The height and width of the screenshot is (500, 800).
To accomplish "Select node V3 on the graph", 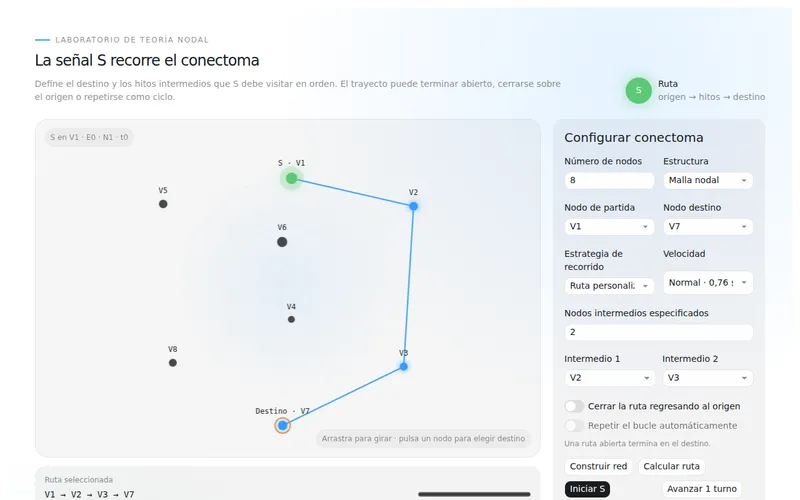I will click(404, 366).
